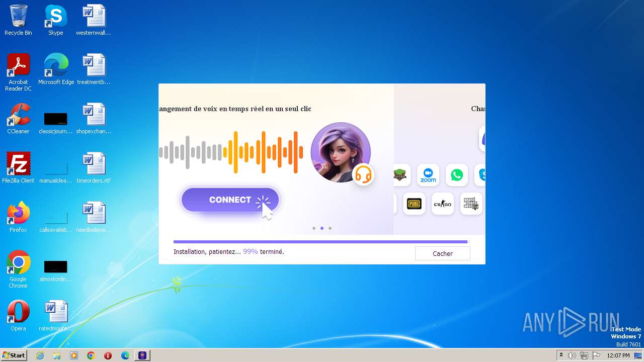Click the Zoom app icon in the installer
Screen dimensions: 644x362
click(x=428, y=175)
